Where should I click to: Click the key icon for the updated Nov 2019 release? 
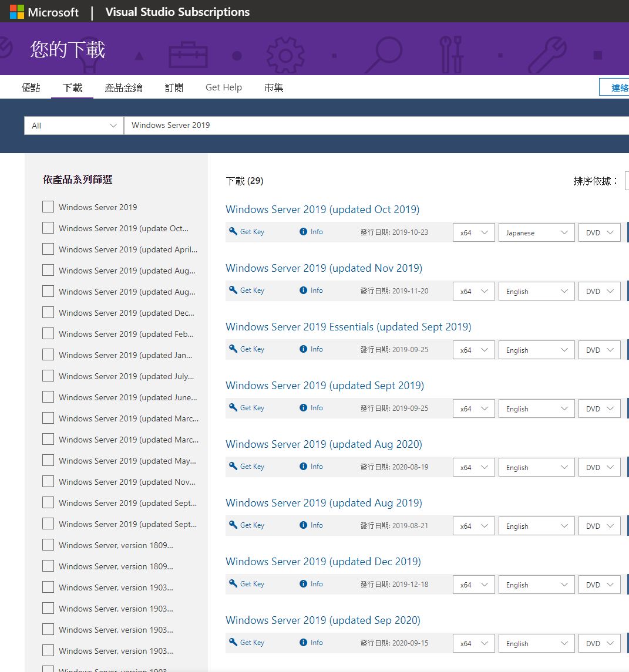(233, 290)
